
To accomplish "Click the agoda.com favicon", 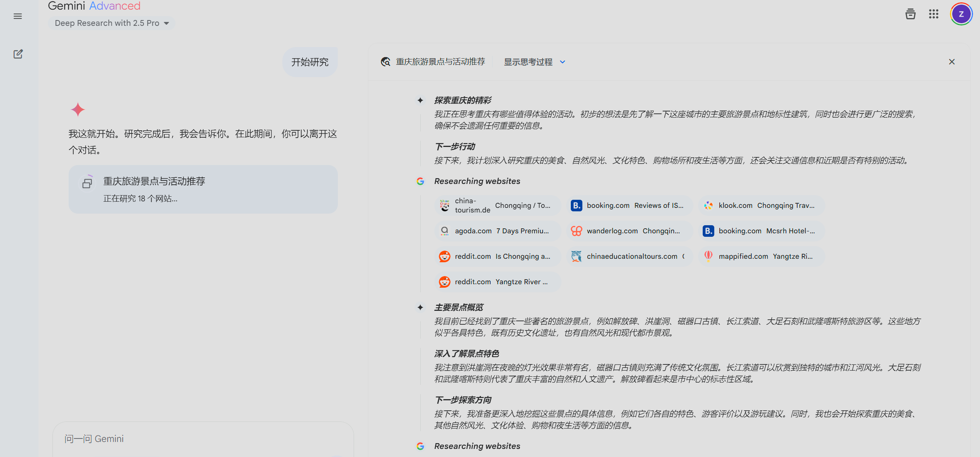I will (x=445, y=231).
